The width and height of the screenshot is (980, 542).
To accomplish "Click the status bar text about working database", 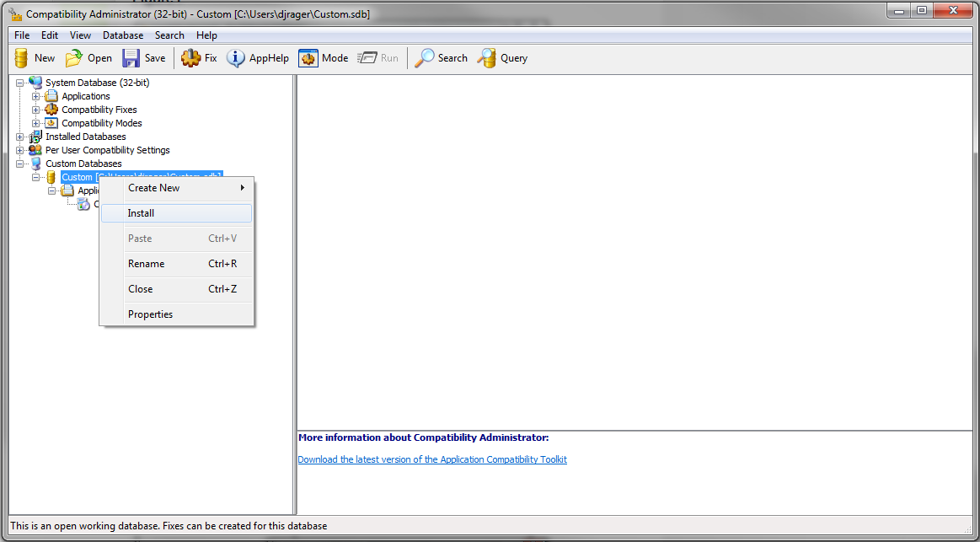I will 169,526.
